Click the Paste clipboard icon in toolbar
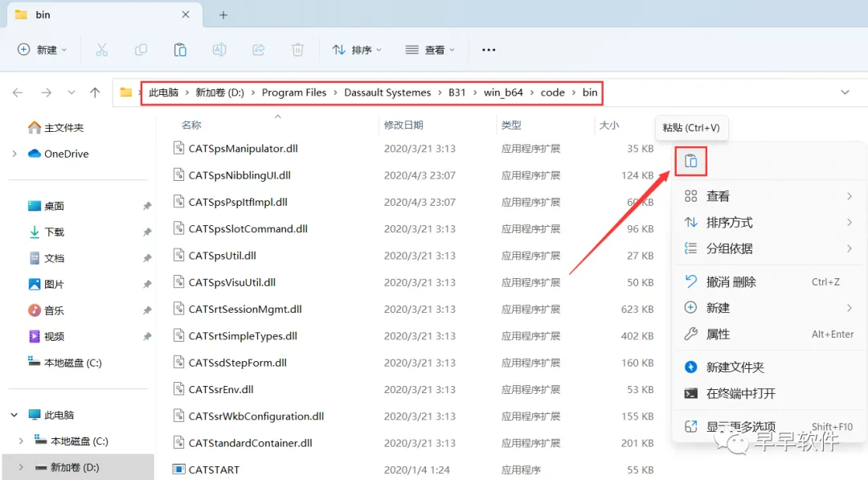This screenshot has height=480, width=868. point(180,50)
